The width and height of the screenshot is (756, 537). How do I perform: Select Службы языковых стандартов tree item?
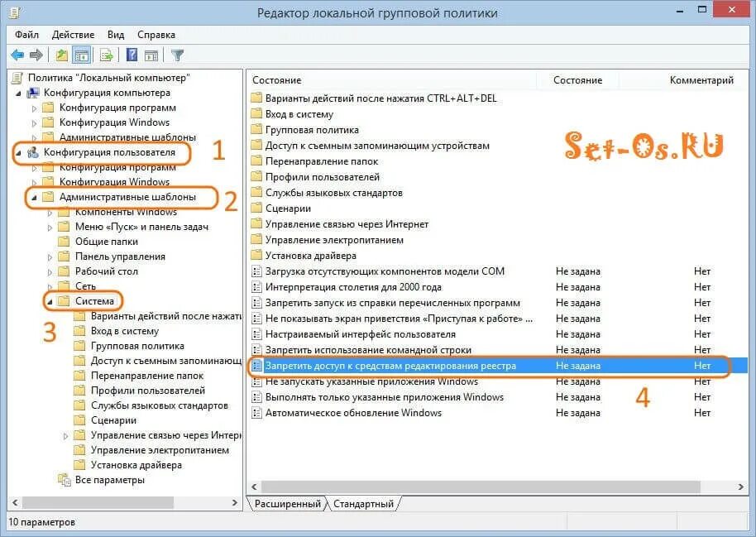click(x=160, y=405)
